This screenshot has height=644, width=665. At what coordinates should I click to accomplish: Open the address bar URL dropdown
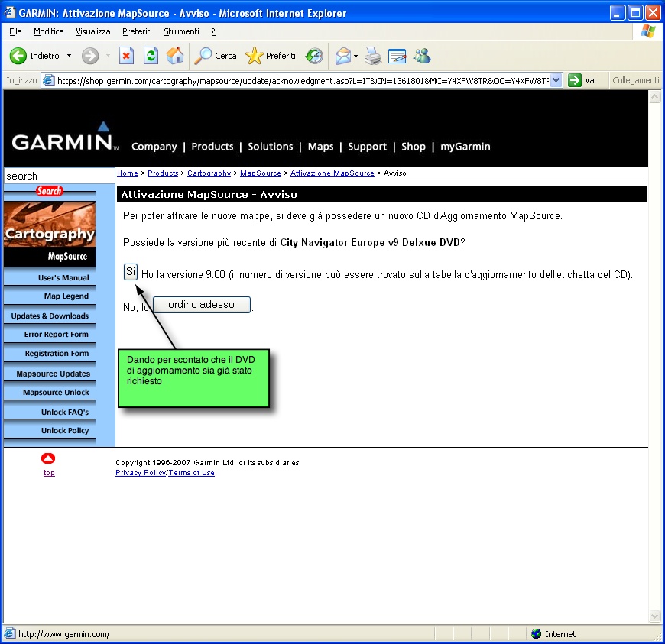tap(556, 80)
